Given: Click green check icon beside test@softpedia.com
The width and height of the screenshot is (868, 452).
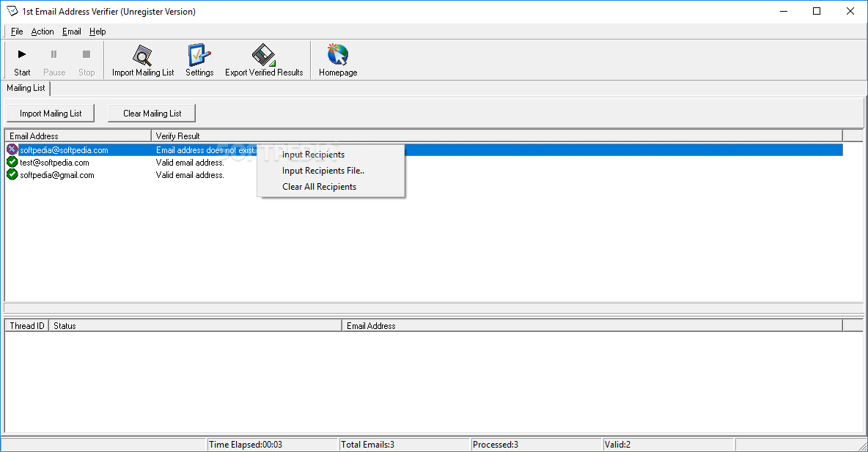Looking at the screenshot, I should pyautogui.click(x=12, y=162).
